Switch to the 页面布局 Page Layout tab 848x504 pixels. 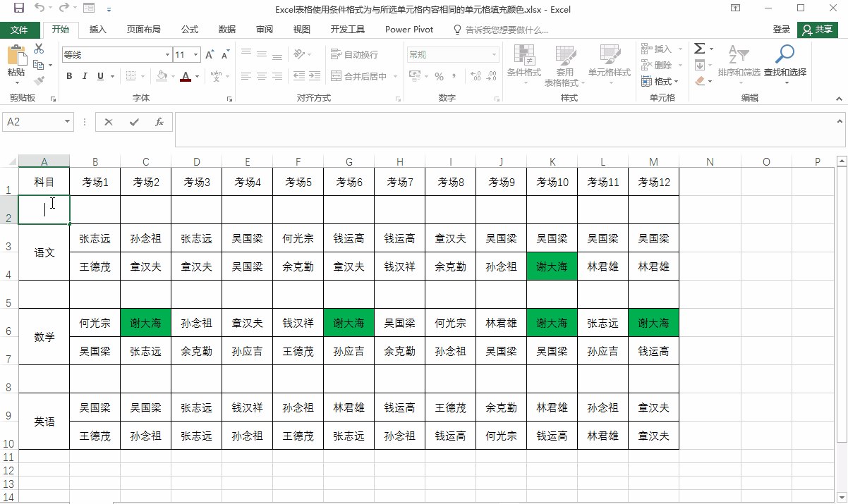(144, 30)
